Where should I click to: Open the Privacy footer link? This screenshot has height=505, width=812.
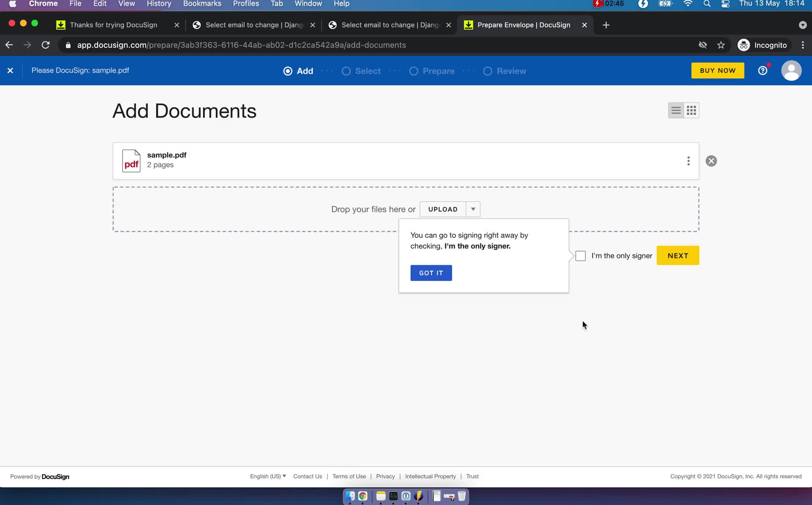(x=385, y=476)
